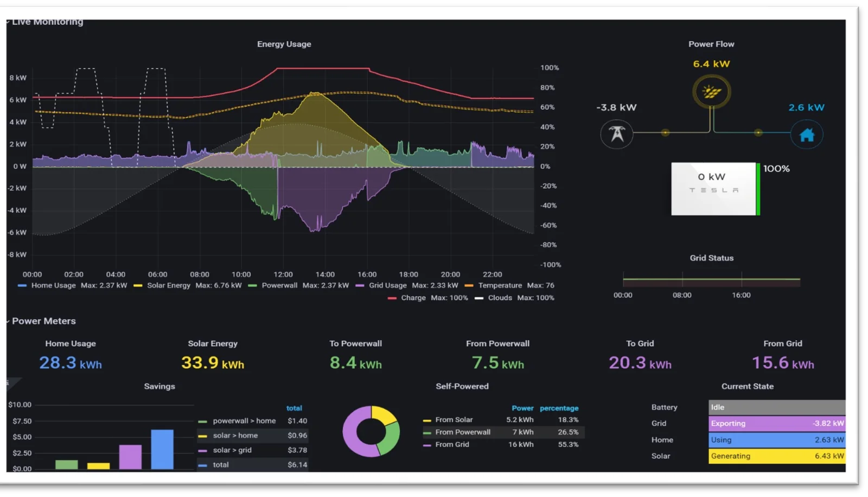This screenshot has width=868, height=497.
Task: Click the To Grid 20.3 kWh value
Action: click(x=640, y=362)
